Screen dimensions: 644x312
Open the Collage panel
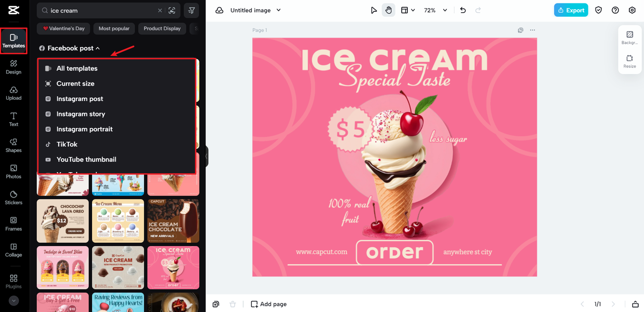14,250
